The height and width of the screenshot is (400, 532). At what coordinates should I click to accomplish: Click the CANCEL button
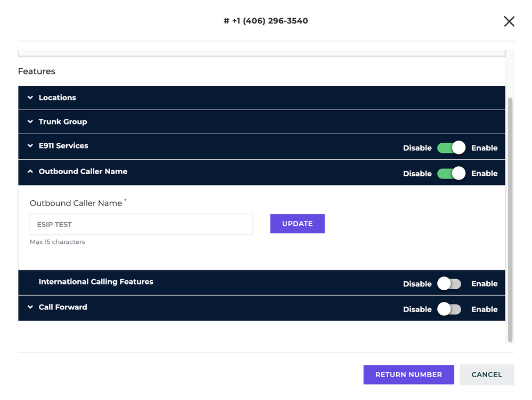click(x=487, y=374)
